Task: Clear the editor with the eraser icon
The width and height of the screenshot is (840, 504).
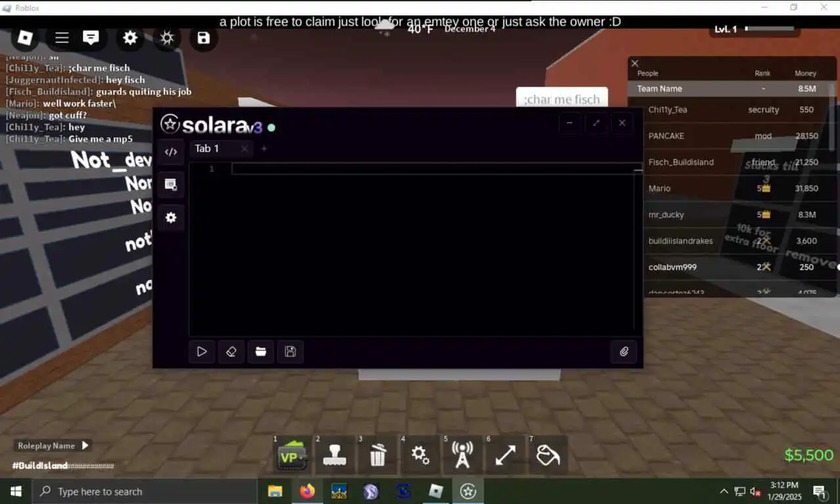Action: [x=231, y=352]
